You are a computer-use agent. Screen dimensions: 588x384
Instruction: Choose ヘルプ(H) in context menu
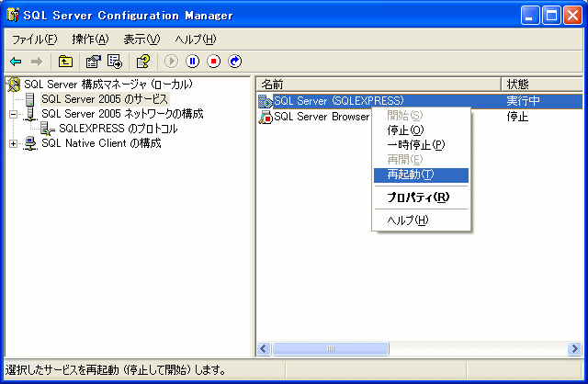(421, 220)
